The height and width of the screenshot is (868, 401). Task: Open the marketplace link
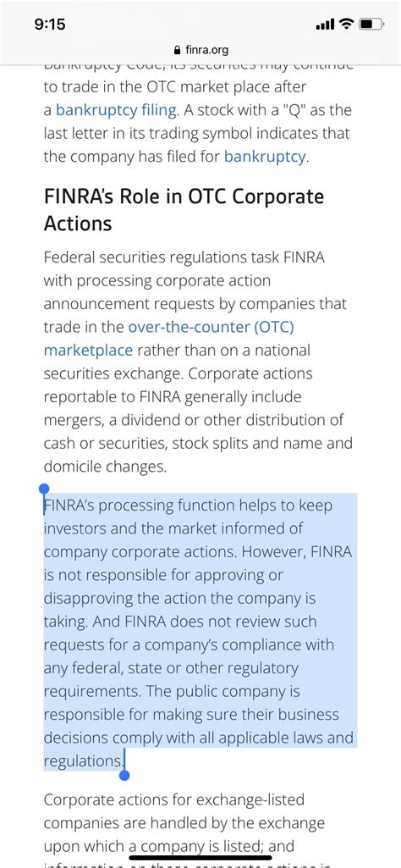[x=88, y=351]
